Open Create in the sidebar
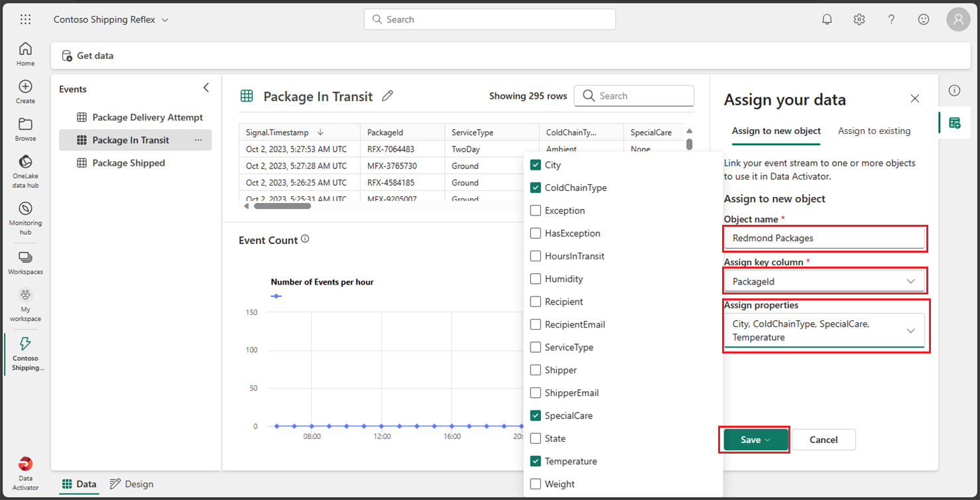The height and width of the screenshot is (500, 980). 25,92
